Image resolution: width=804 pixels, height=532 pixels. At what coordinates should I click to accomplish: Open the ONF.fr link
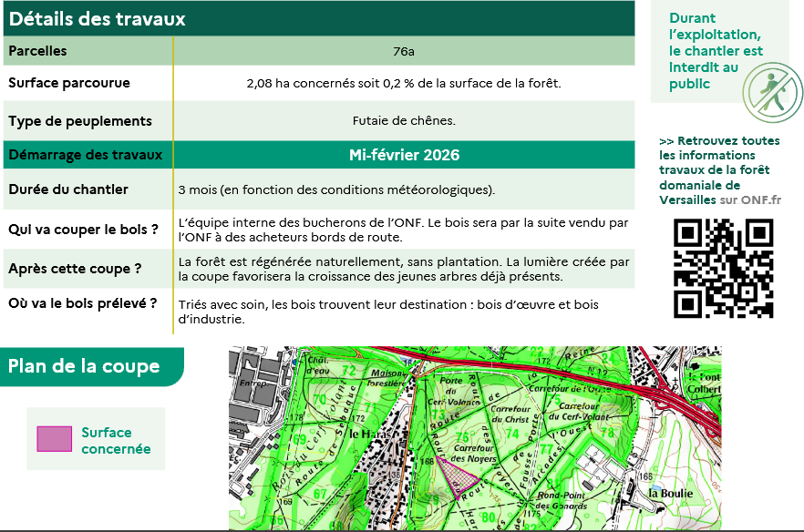point(761,199)
